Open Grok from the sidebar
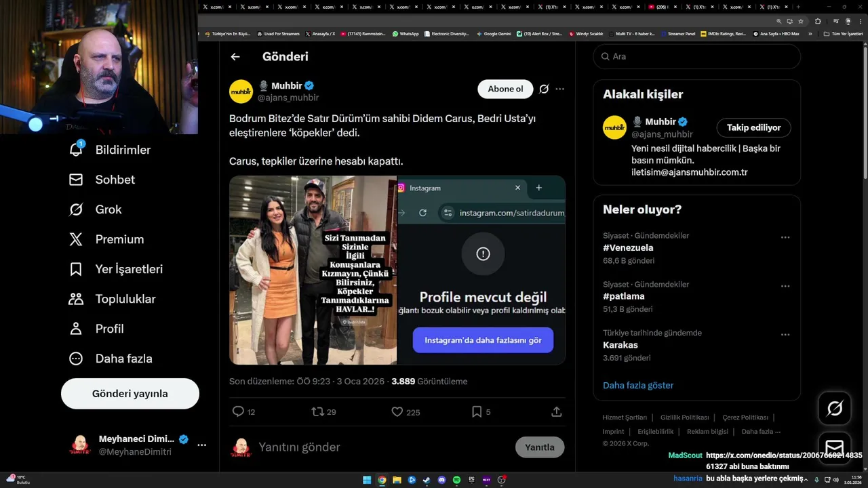 tap(95, 209)
